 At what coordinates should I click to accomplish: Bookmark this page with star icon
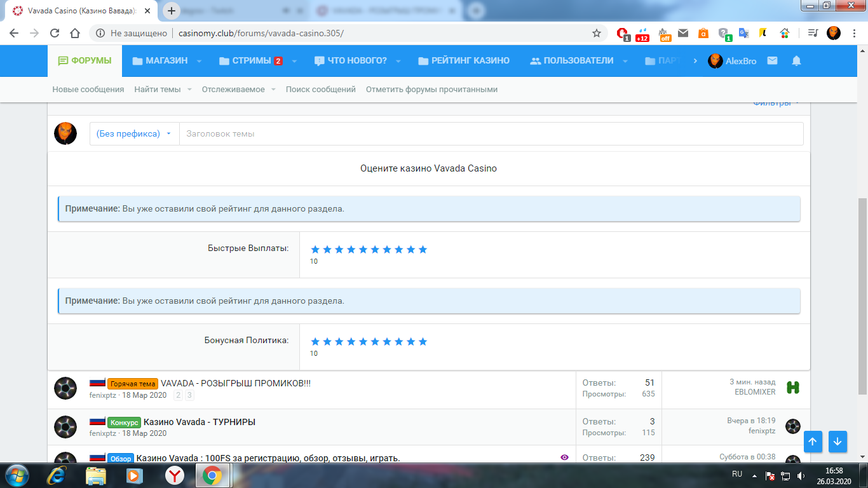pos(596,33)
